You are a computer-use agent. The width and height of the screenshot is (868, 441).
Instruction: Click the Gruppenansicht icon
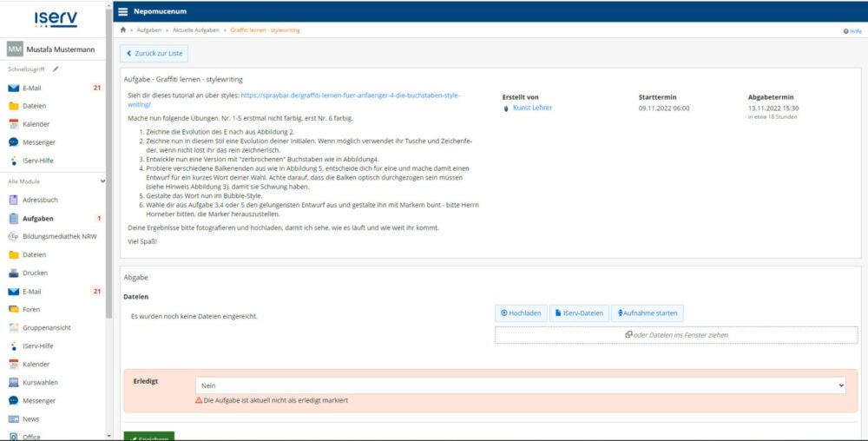(x=13, y=327)
